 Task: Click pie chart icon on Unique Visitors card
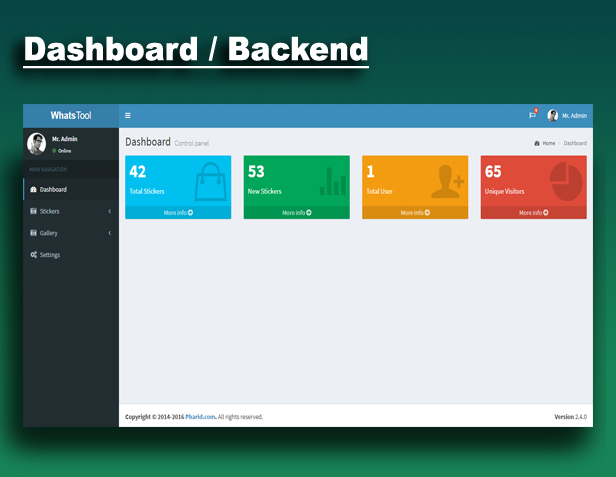pos(566,182)
